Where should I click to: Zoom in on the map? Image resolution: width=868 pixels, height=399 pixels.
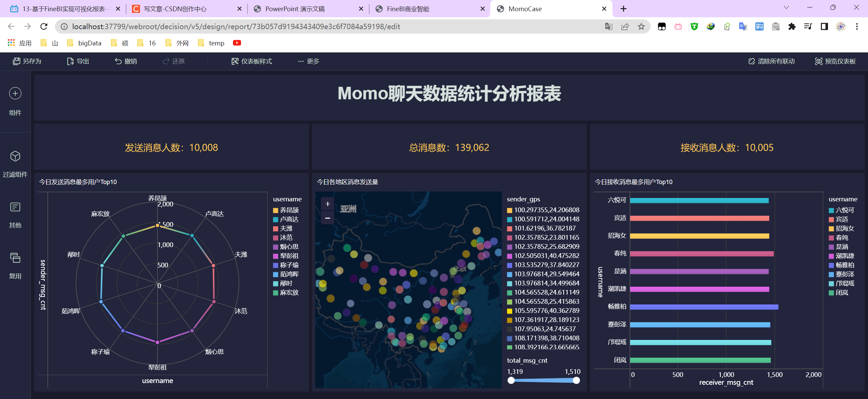[328, 204]
